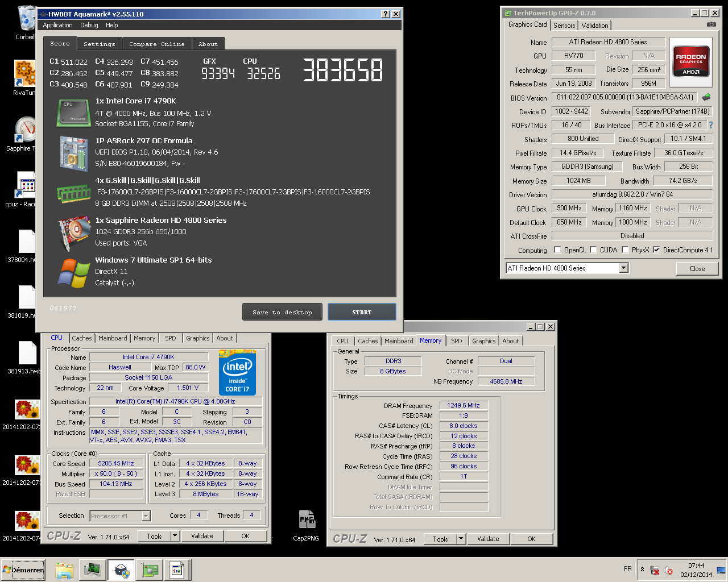Viewport: 728px width, 582px height.
Task: Select the 378004 hwbot file on desktop
Action: click(26, 246)
